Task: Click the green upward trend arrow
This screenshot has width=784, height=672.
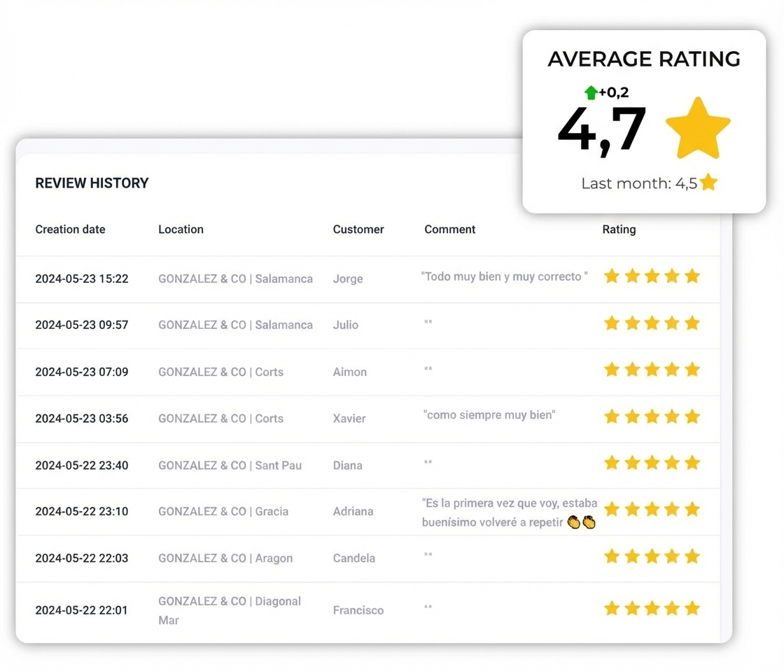Action: click(591, 92)
